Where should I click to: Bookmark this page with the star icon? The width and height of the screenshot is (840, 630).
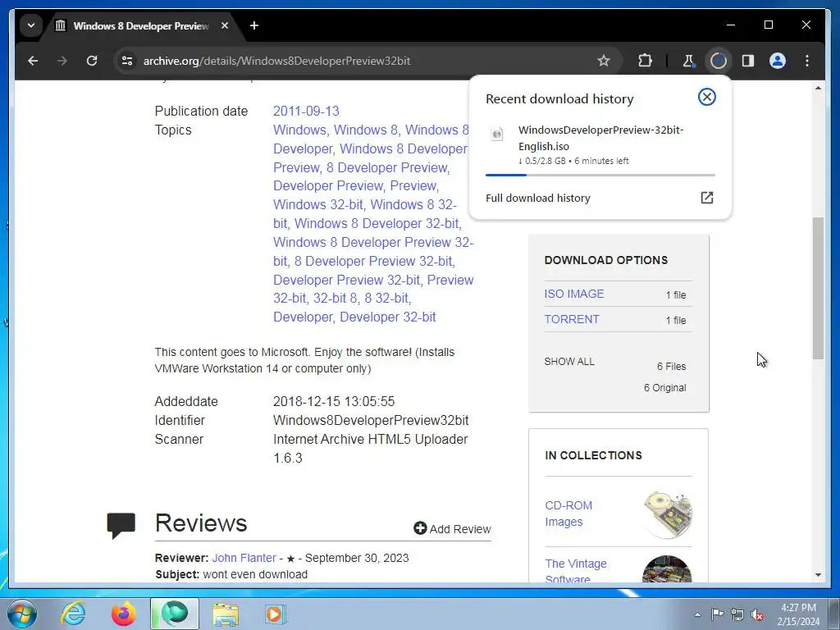603,61
